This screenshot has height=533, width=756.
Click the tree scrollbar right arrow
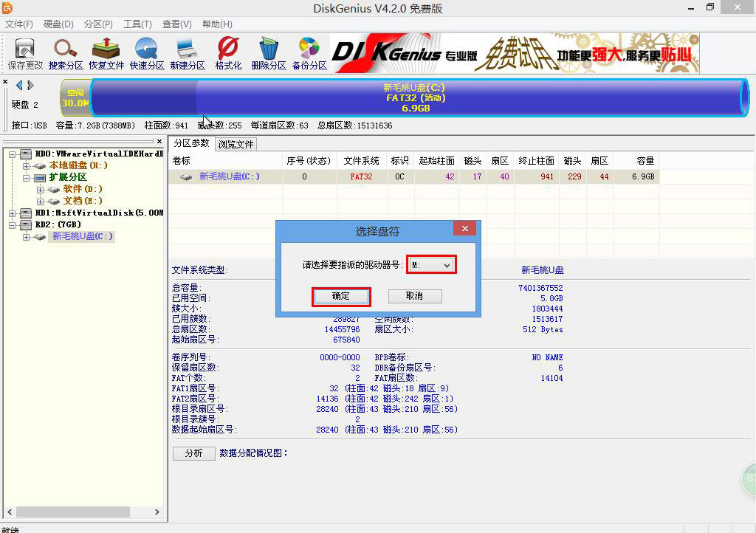click(157, 512)
